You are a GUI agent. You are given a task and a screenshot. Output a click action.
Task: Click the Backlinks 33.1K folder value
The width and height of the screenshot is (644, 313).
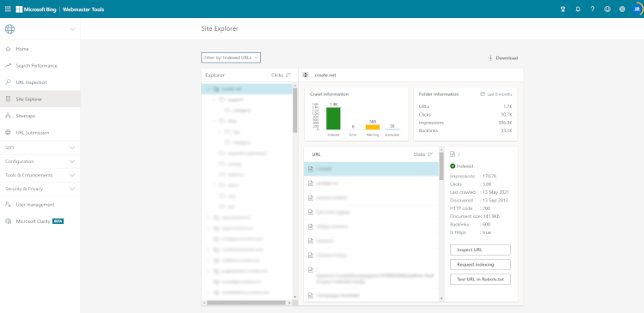pyautogui.click(x=507, y=130)
